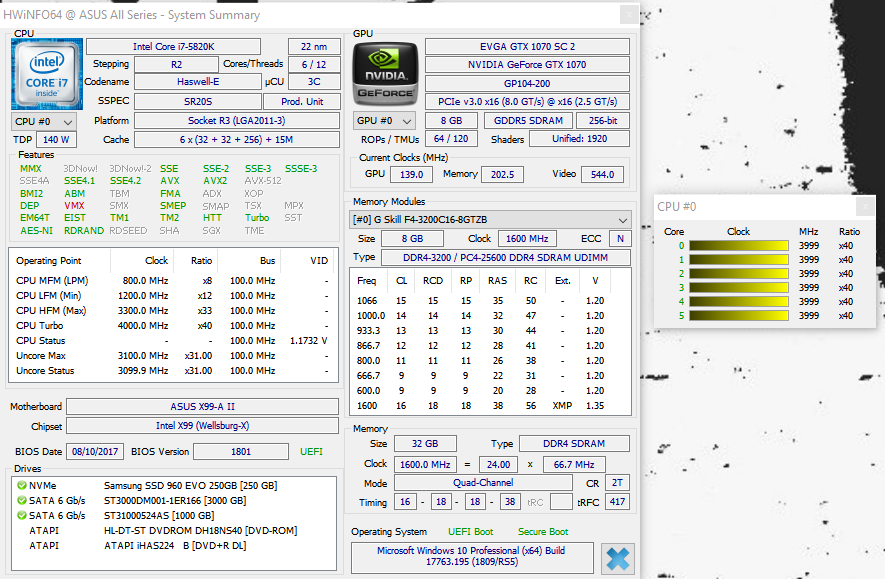This screenshot has height=579, width=885.
Task: Click Core 3 clock bar
Action: coord(738,288)
